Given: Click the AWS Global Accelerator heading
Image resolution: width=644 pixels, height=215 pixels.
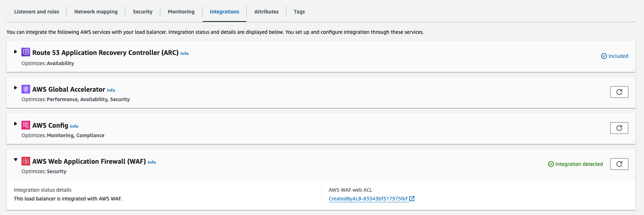Looking at the screenshot, I should pyautogui.click(x=69, y=89).
